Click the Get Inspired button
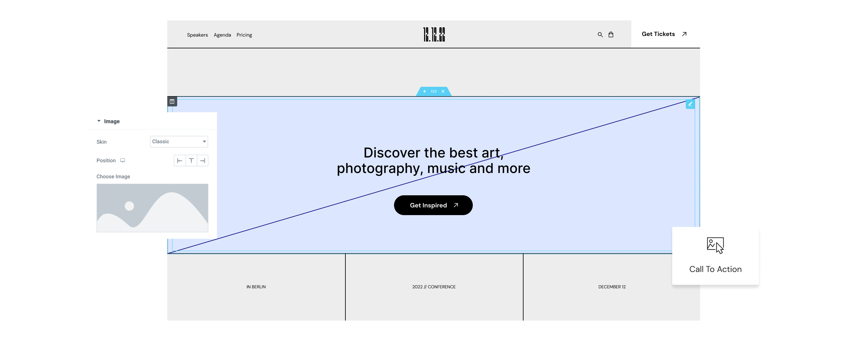The image size is (868, 341). tap(433, 205)
